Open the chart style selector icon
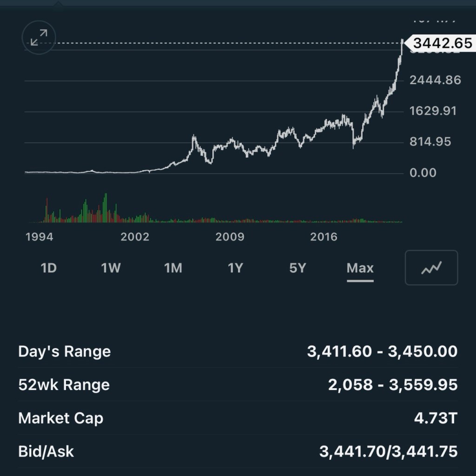Screen dimensions: 476x476 pos(431,268)
